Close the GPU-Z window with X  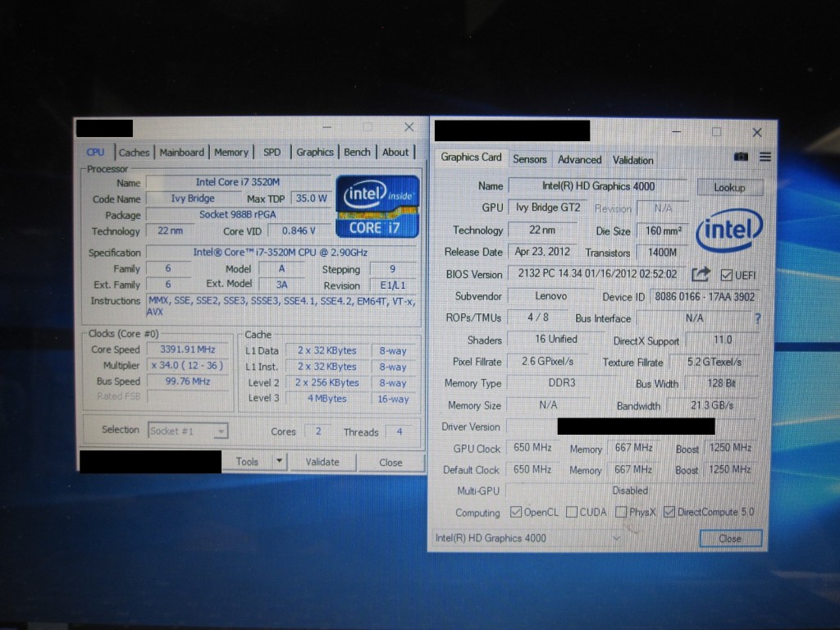(x=756, y=132)
